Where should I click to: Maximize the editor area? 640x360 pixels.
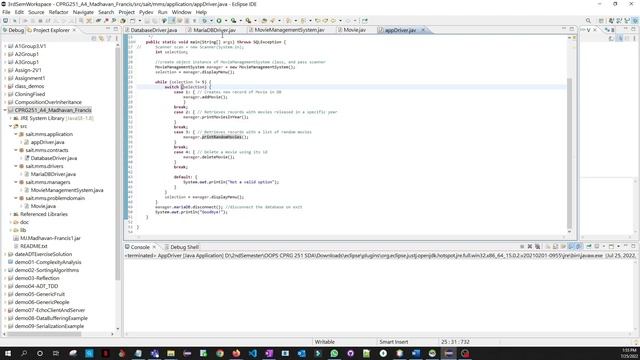(x=572, y=29)
